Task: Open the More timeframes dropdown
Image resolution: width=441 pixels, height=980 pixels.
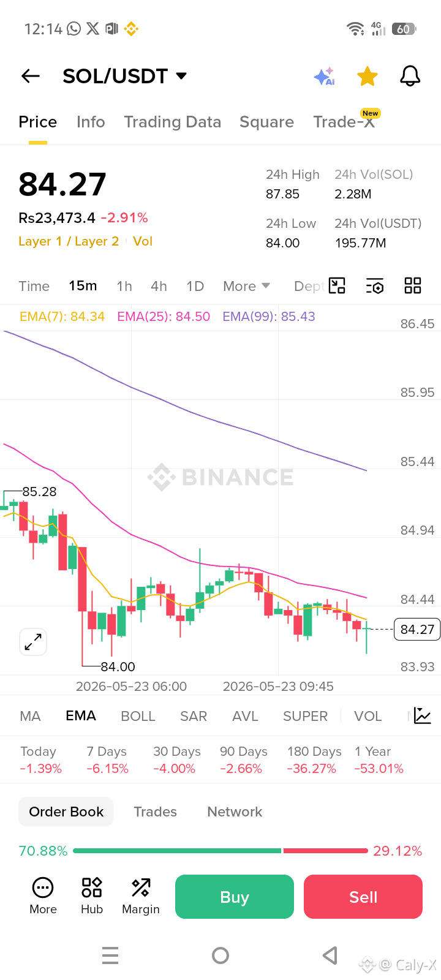Action: [x=246, y=286]
